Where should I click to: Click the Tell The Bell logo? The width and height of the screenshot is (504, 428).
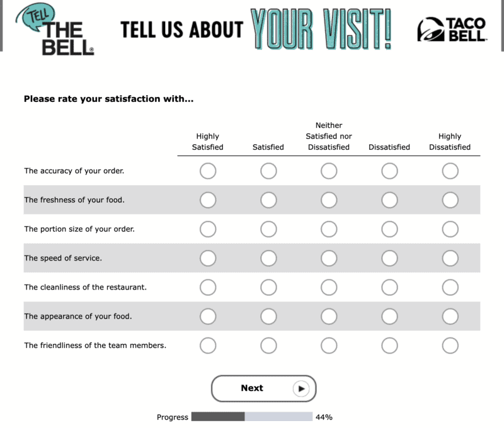[x=58, y=30]
